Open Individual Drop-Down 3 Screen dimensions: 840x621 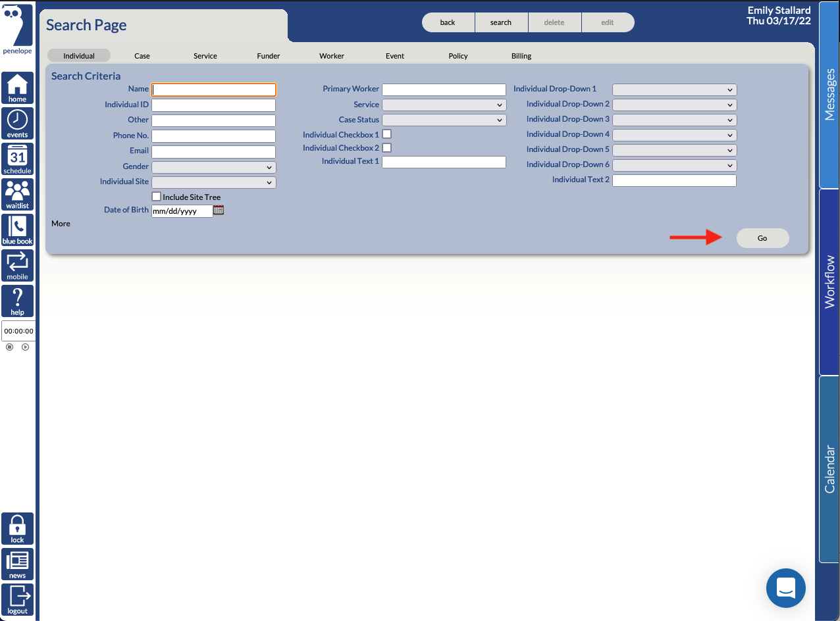pos(674,120)
